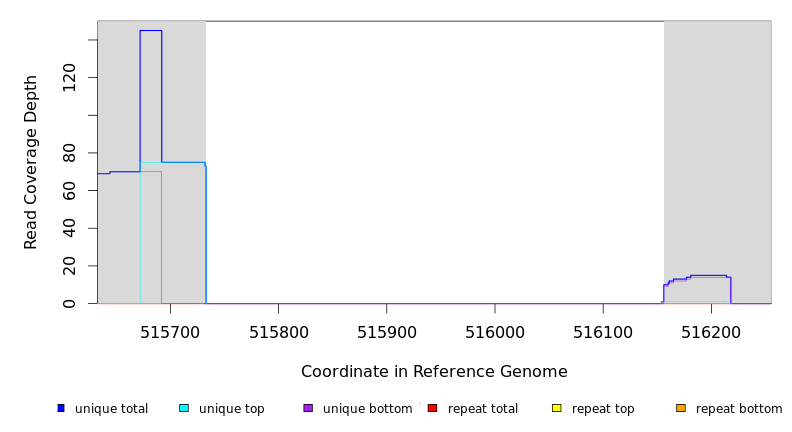792x432 pixels.
Task: Select the "repeat bottom" legend label
Action: click(739, 409)
